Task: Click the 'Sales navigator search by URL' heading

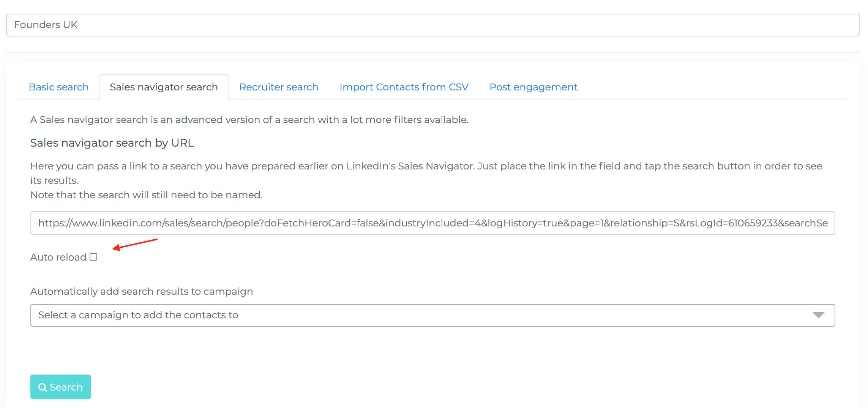Action: click(x=112, y=143)
